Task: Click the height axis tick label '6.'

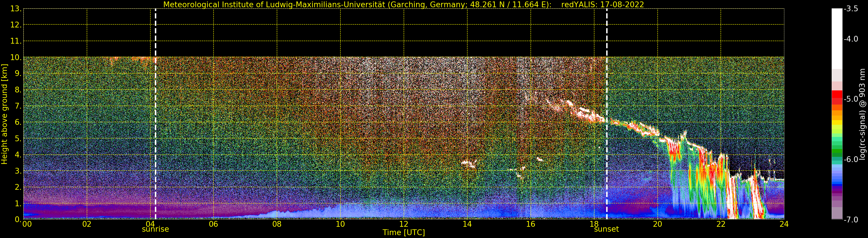Action: [18, 122]
